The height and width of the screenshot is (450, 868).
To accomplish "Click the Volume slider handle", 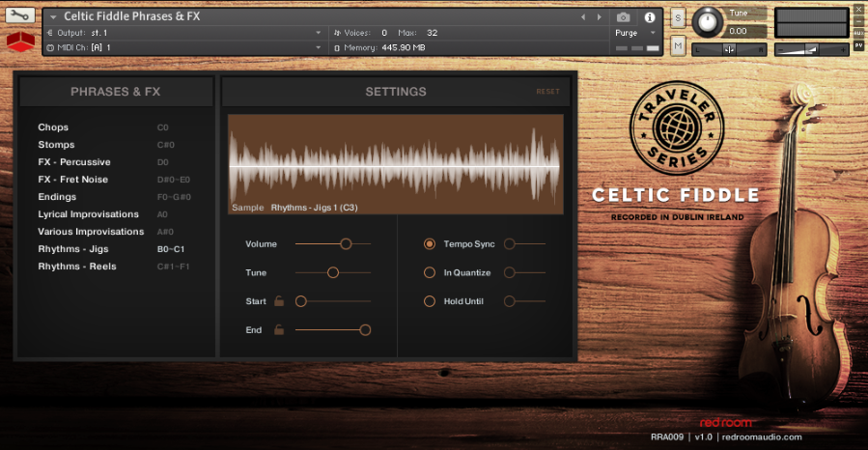I will point(346,243).
